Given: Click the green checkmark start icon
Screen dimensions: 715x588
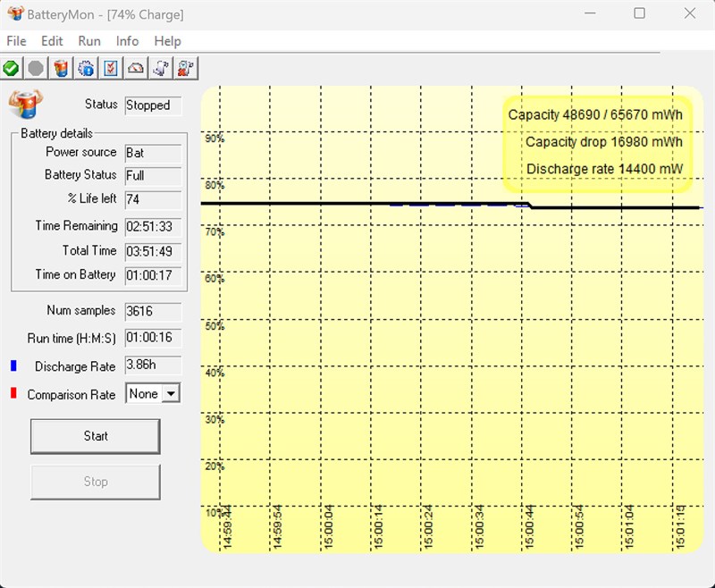Looking at the screenshot, I should pos(11,68).
